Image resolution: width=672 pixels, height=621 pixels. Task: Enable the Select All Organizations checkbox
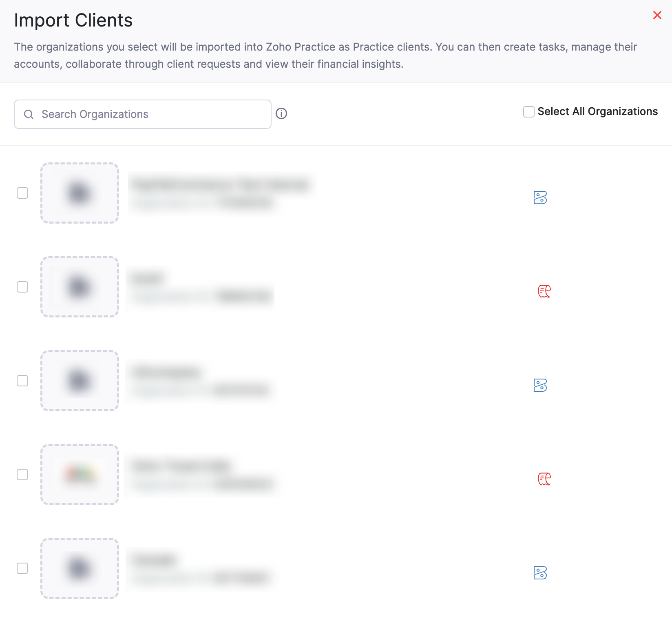pos(528,112)
